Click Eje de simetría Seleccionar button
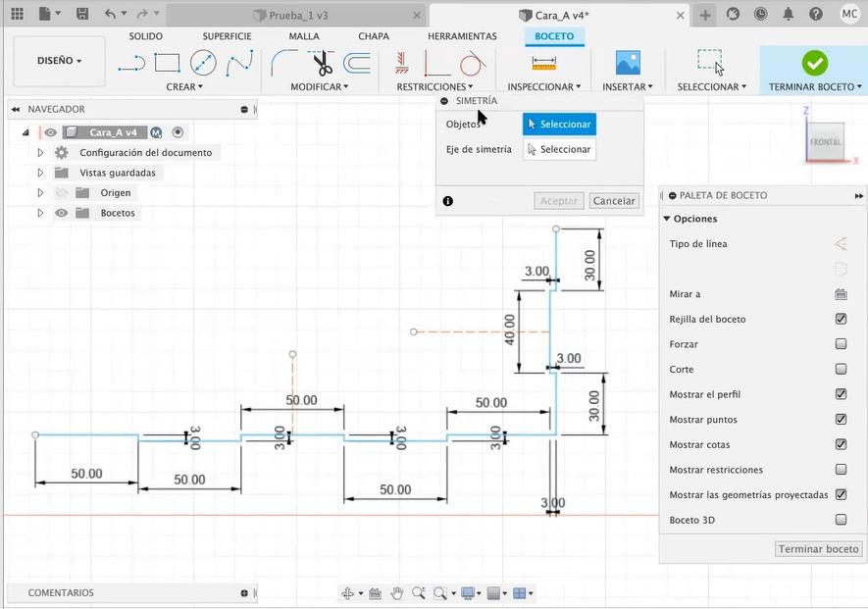Screen dimensions: 868x609 [559, 149]
